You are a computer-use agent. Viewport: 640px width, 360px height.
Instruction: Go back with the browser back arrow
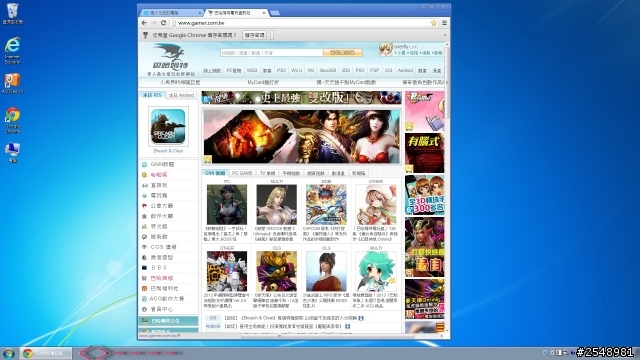pyautogui.click(x=144, y=23)
